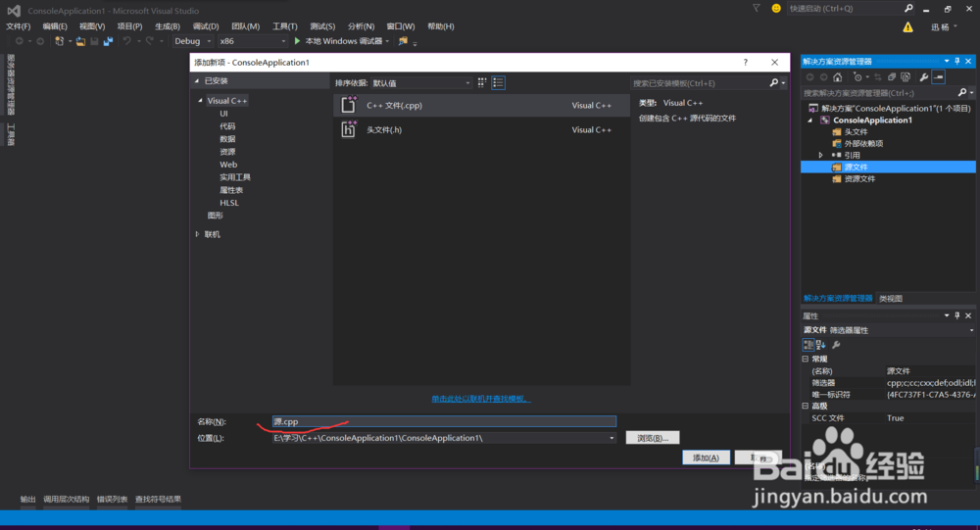Viewport: 980px width, 530px height.
Task: Expand the Online (联机) node
Action: [198, 234]
